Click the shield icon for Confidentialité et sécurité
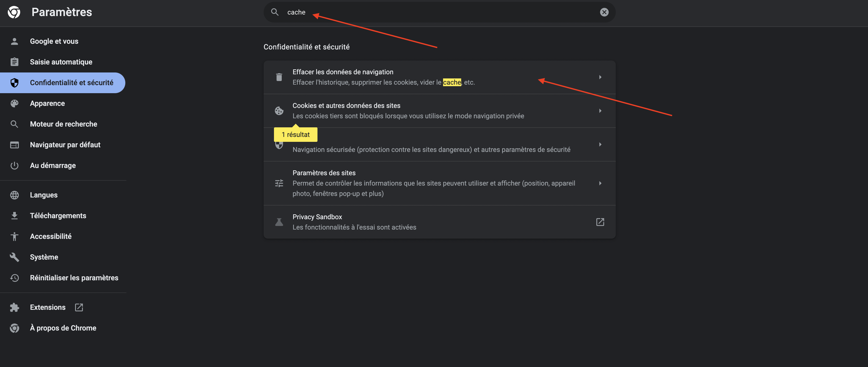Image resolution: width=868 pixels, height=367 pixels. coord(14,83)
